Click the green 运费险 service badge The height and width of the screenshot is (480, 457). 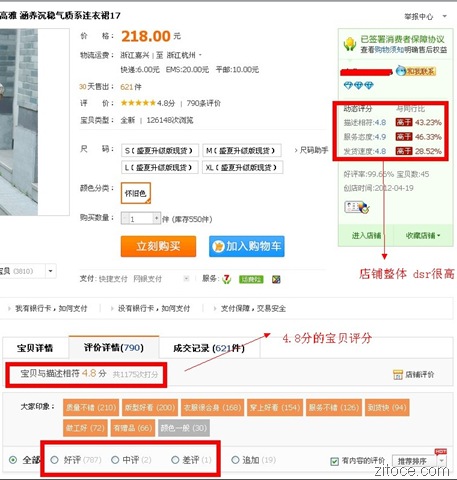(251, 279)
